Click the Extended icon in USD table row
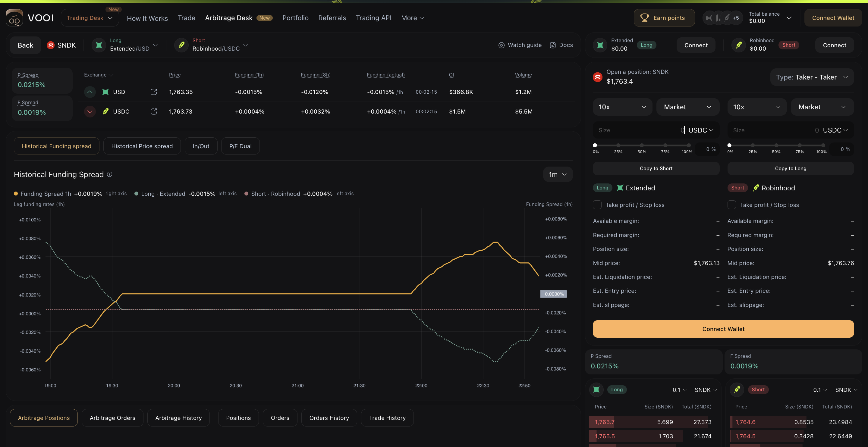Viewport: 868px width, 447px height. [x=105, y=92]
